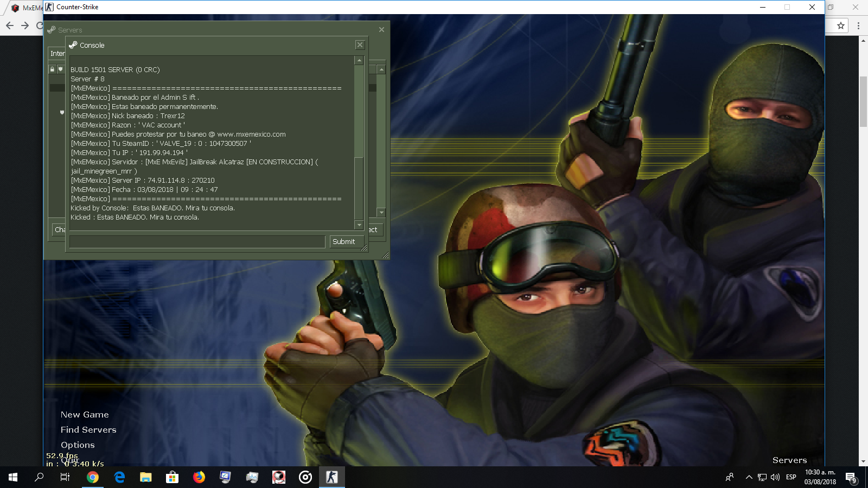Click the Steam icon in Servers title
The image size is (868, 488).
[x=52, y=30]
